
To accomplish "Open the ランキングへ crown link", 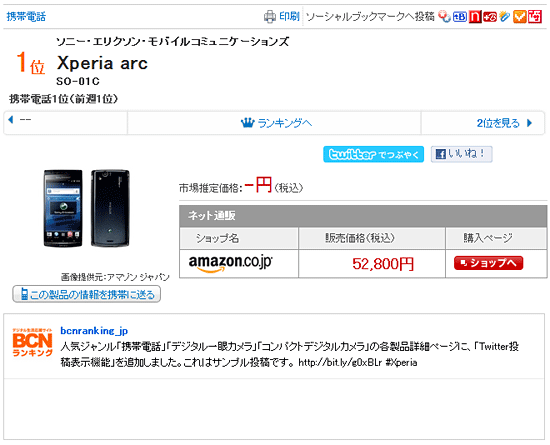I will click(x=276, y=123).
